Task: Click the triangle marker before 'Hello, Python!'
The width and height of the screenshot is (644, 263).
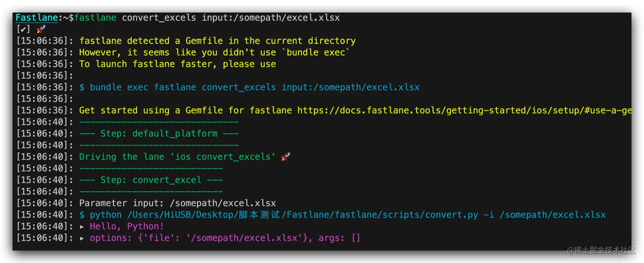Action: pos(82,226)
